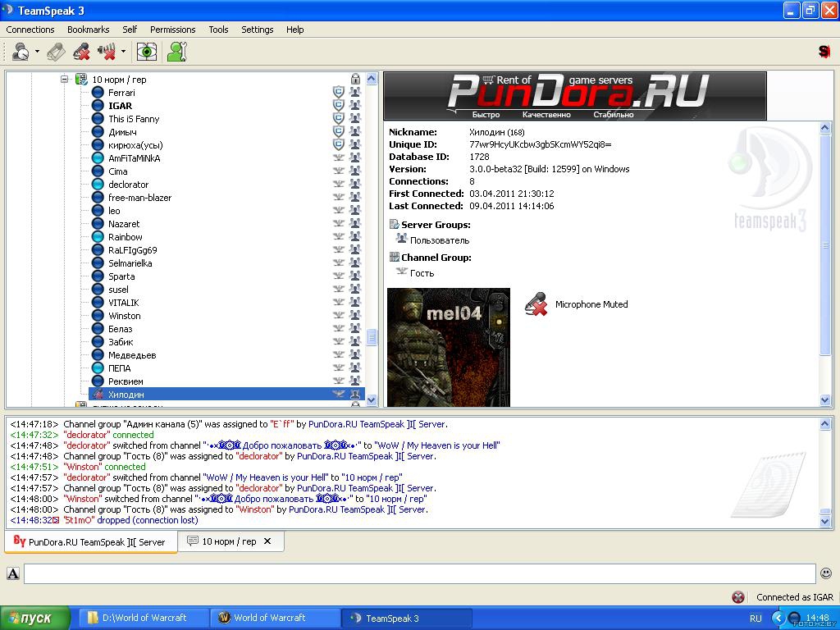Click the user group icon on leo row

click(x=354, y=210)
